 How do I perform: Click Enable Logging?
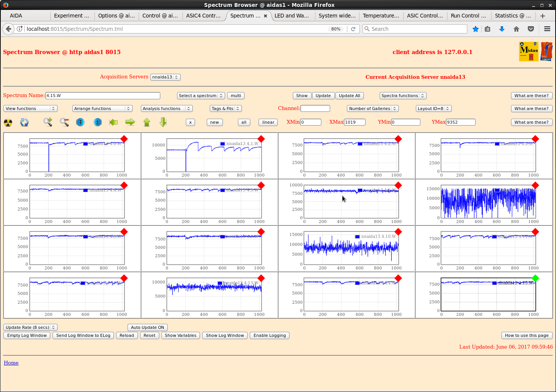point(270,335)
